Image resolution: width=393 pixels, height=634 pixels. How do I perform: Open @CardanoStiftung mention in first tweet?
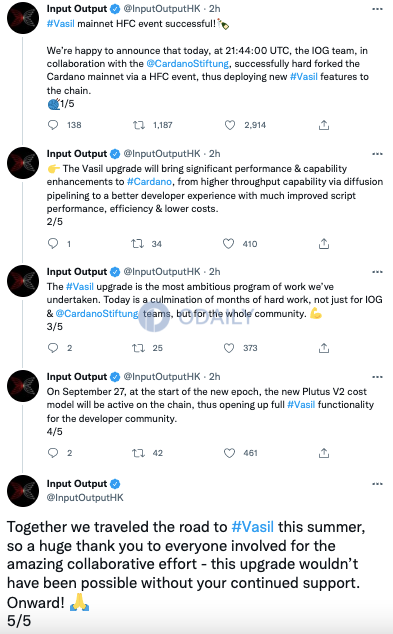click(188, 64)
